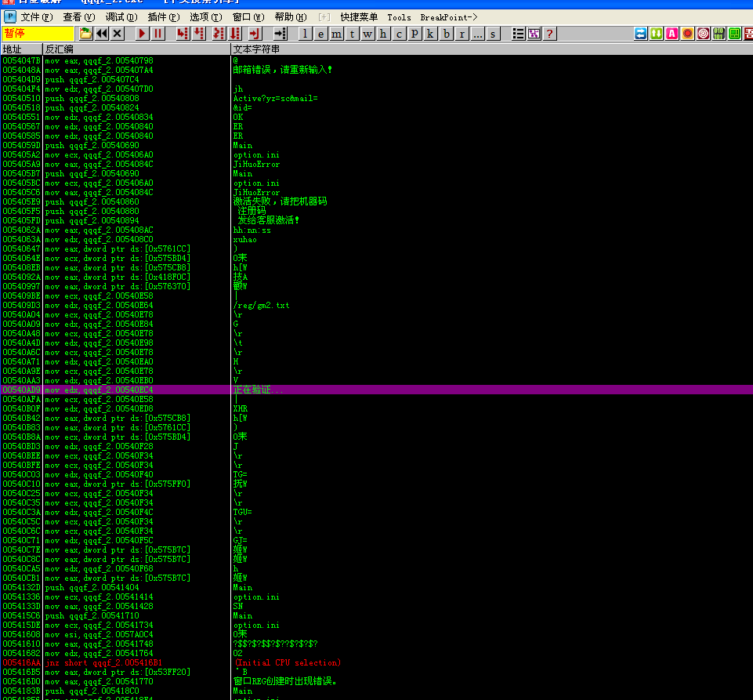Click the Pause execution toolbar icon
This screenshot has height=700, width=753.
point(157,34)
